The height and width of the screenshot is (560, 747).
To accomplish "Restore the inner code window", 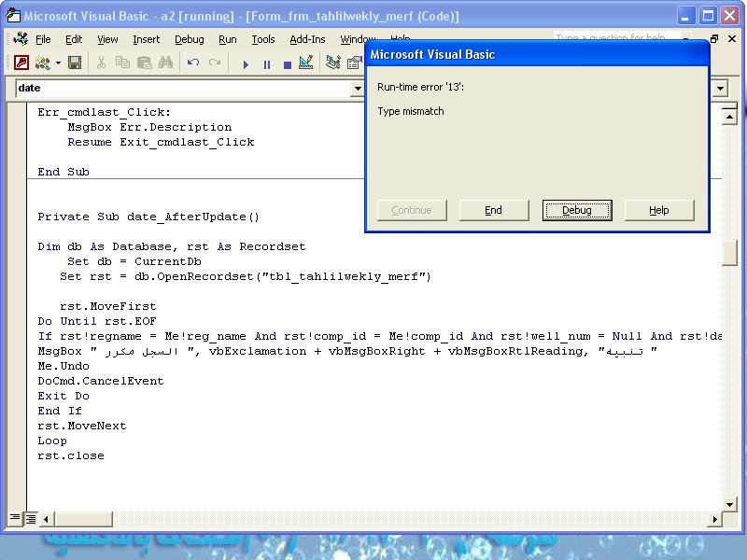I will [x=713, y=39].
